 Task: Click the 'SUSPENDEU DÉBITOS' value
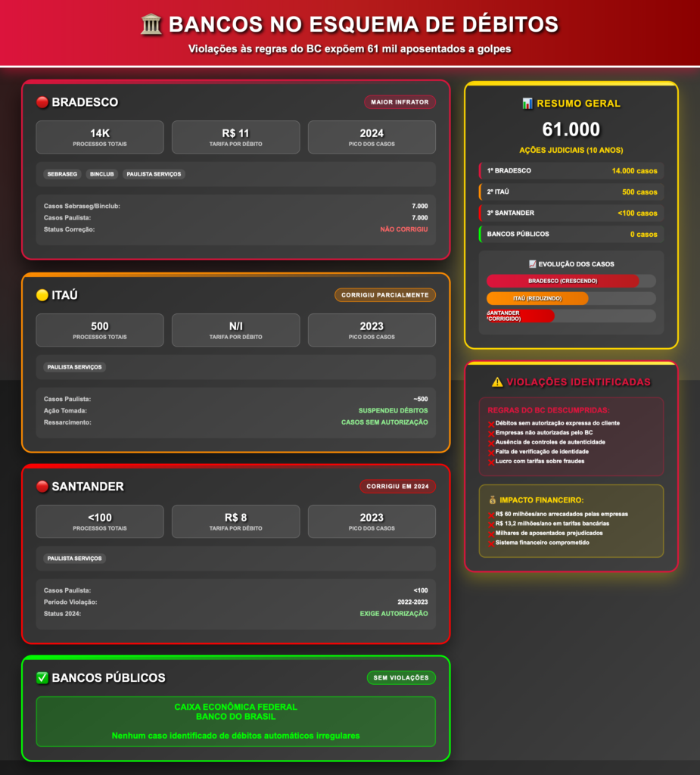393,411
